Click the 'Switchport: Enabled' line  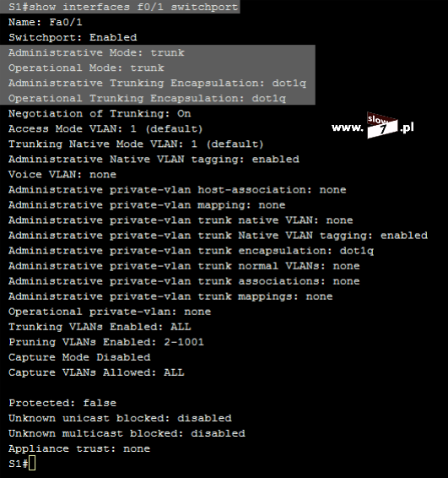point(73,37)
